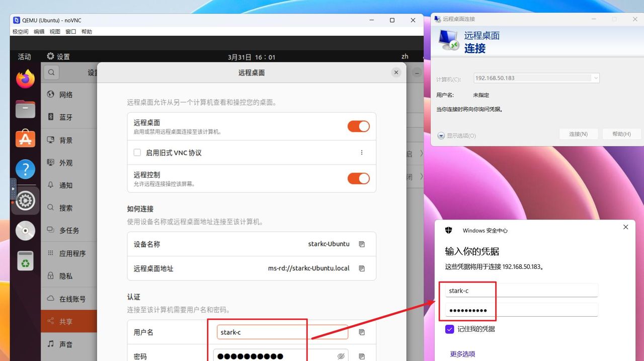This screenshot has width=644, height=361.
Task: Click 活动 in the Ubuntu top bar
Action: coord(25,56)
